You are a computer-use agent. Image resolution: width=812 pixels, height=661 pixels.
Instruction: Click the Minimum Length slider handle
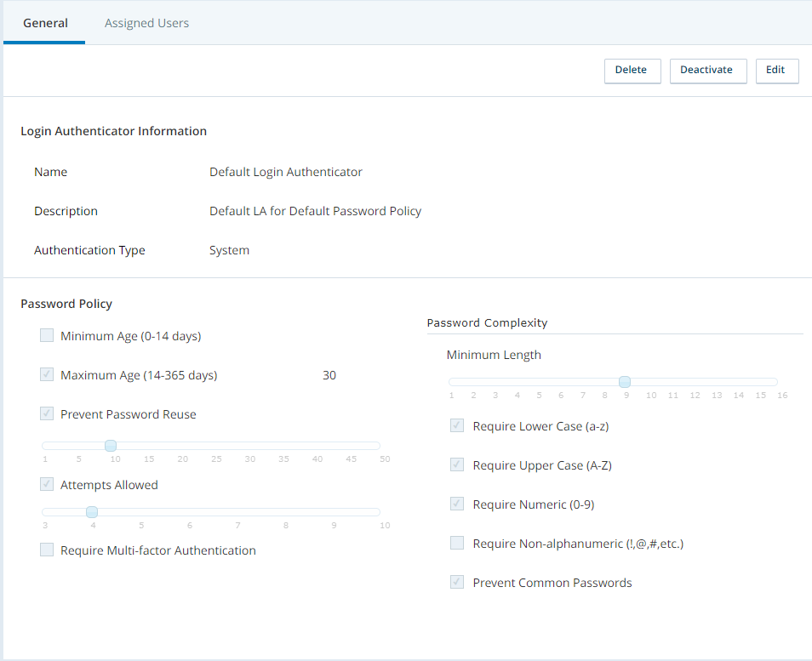(624, 382)
